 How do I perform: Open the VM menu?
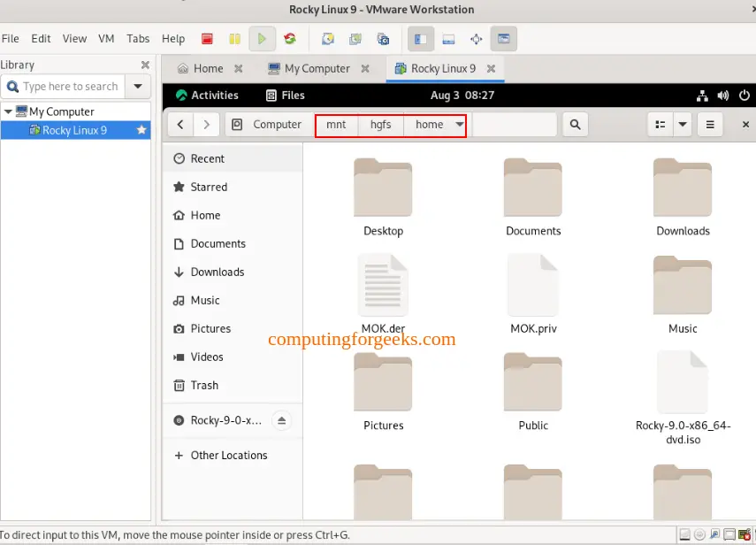tap(106, 39)
